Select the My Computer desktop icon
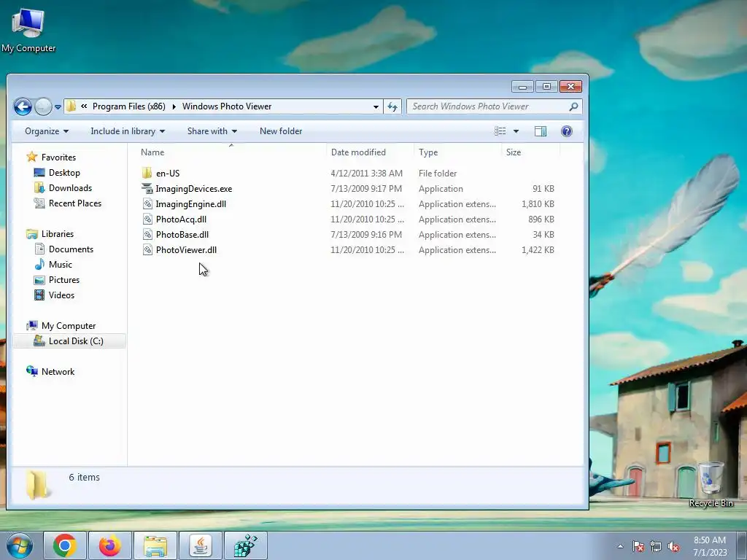The width and height of the screenshot is (747, 560). pyautogui.click(x=28, y=30)
